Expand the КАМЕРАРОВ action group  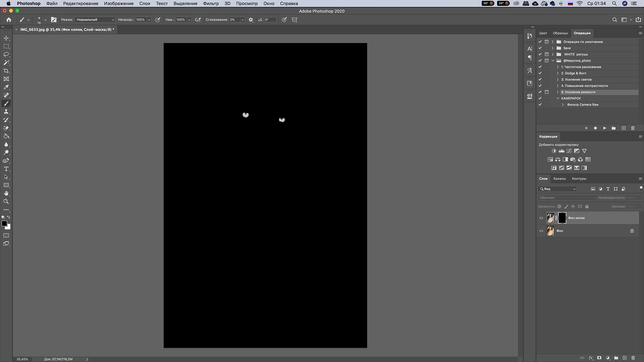click(558, 98)
